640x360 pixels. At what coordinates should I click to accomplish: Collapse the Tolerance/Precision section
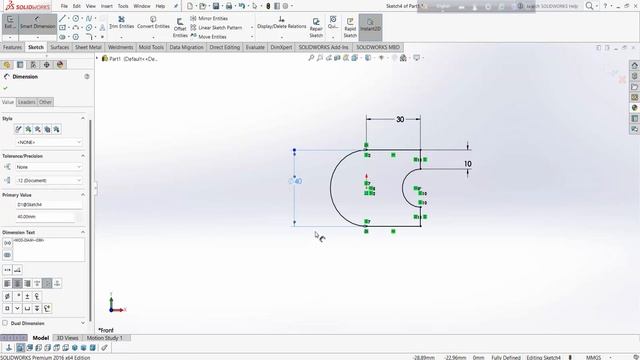(x=83, y=156)
